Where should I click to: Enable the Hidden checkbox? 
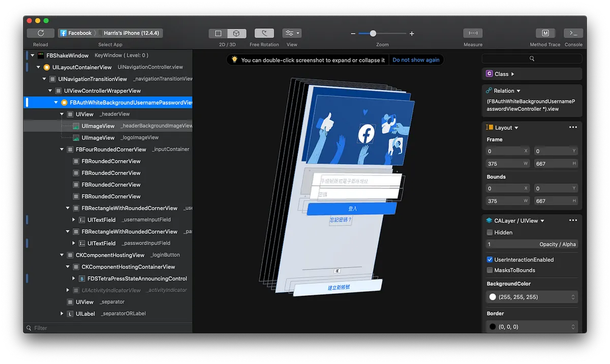pyautogui.click(x=490, y=232)
